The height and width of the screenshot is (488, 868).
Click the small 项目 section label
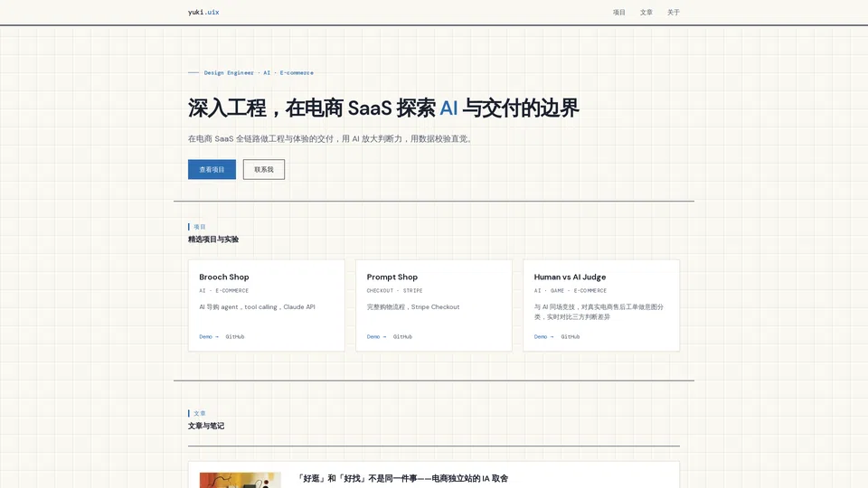coord(199,227)
